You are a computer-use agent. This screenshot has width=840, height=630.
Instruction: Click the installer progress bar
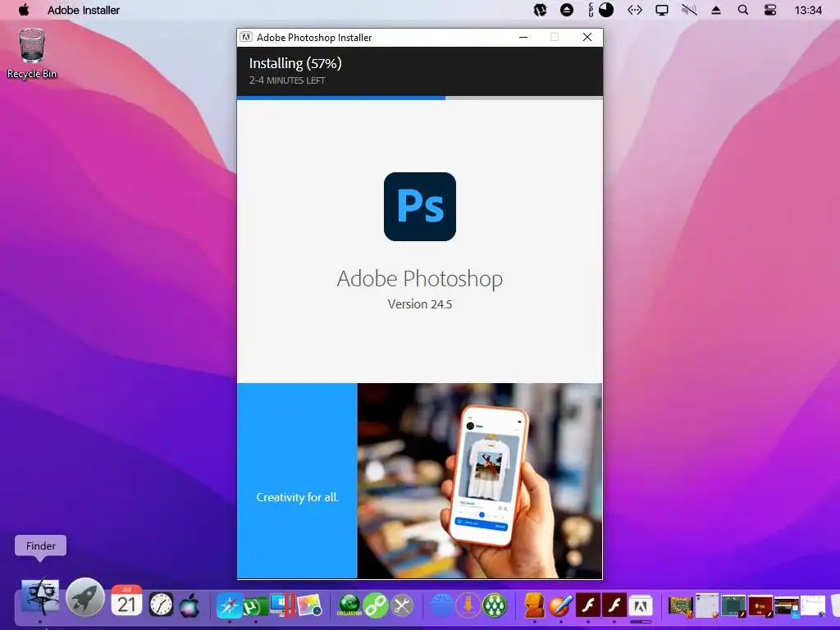[x=420, y=98]
